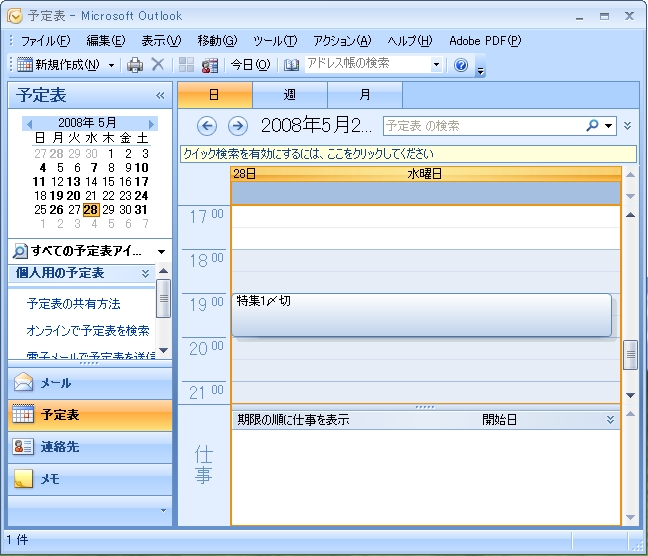
Task: Open the toolbar options arrow
Action: pos(480,70)
